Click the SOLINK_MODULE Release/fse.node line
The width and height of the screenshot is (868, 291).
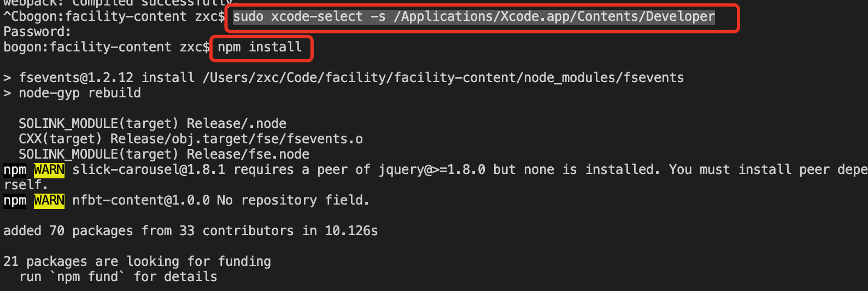tap(164, 155)
